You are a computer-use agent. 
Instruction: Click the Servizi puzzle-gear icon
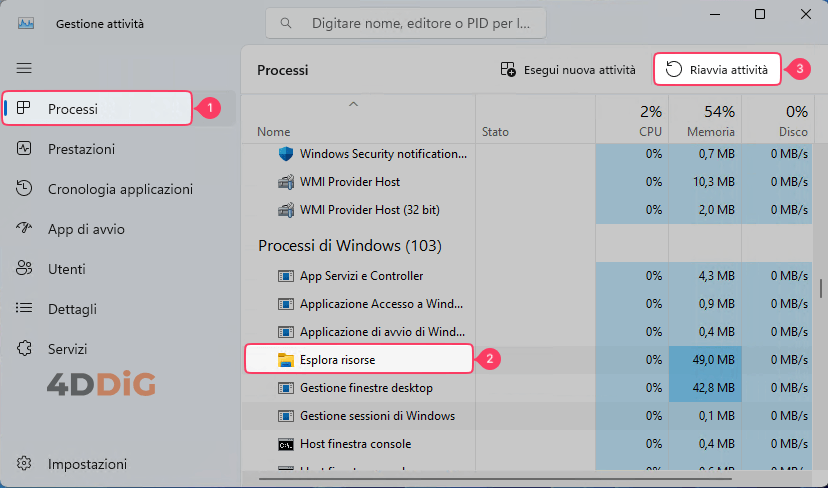(x=24, y=348)
